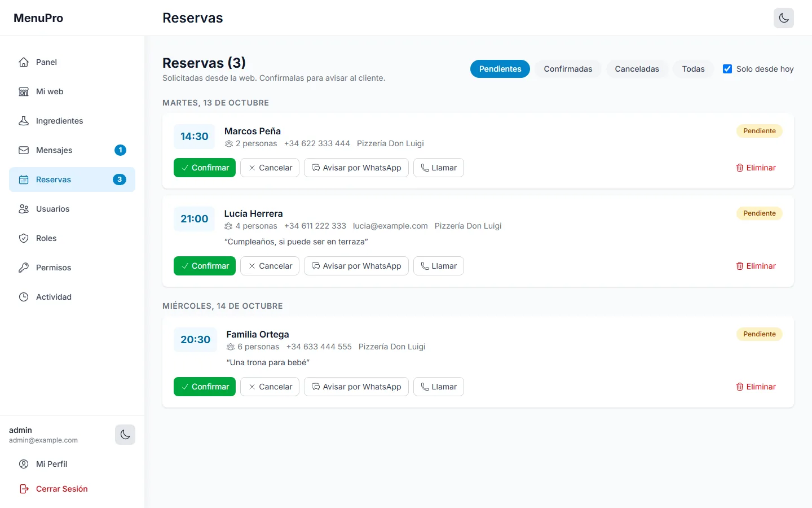Screen dimensions: 812x508
Task: Notify Familia Ortega via WhatsApp
Action: pyautogui.click(x=356, y=387)
